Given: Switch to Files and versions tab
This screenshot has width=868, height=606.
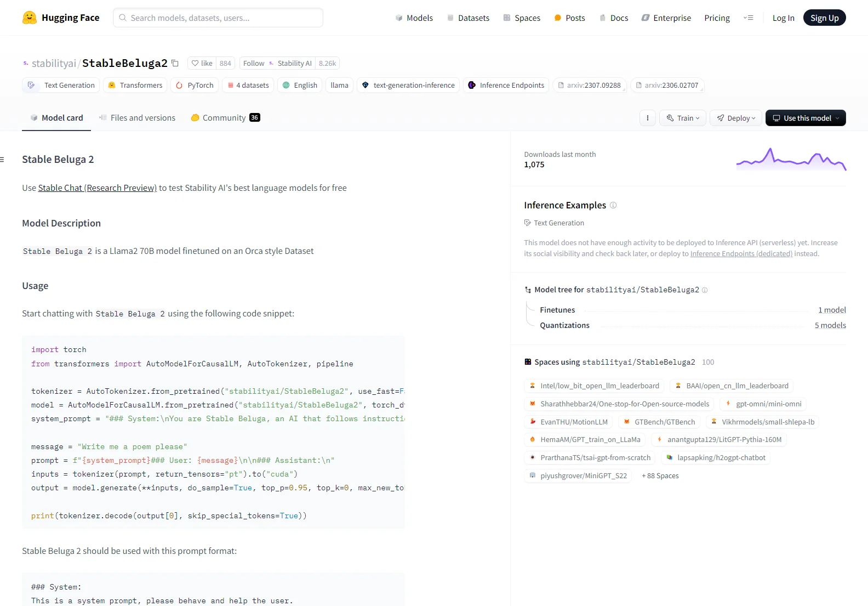Looking at the screenshot, I should [x=137, y=117].
